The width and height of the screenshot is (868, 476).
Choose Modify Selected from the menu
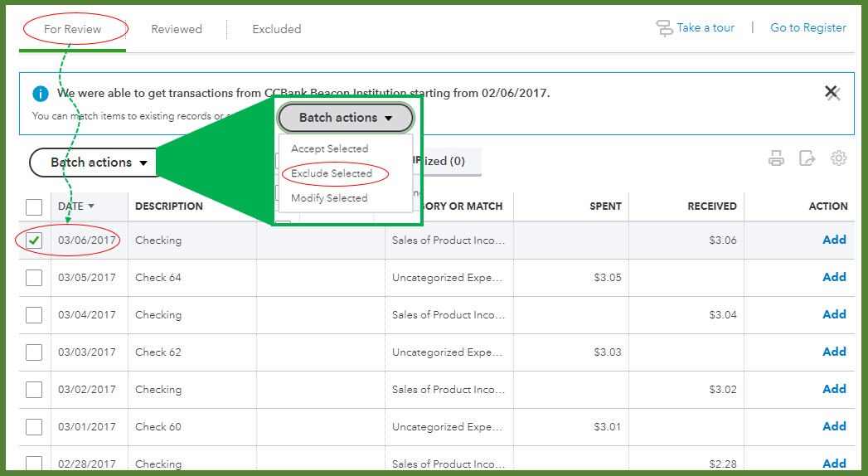(329, 198)
